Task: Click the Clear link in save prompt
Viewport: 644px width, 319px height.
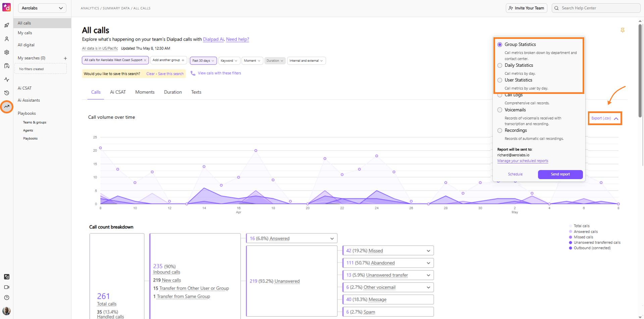Action: click(150, 74)
